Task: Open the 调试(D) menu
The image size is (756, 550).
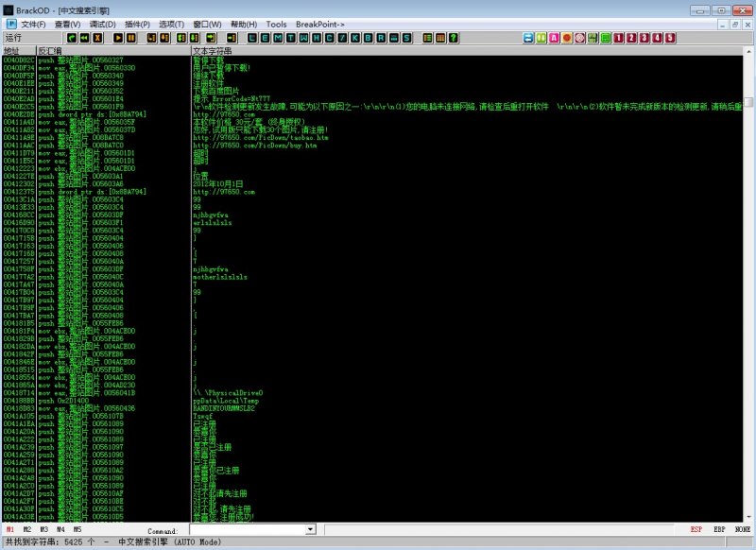Action: click(103, 25)
